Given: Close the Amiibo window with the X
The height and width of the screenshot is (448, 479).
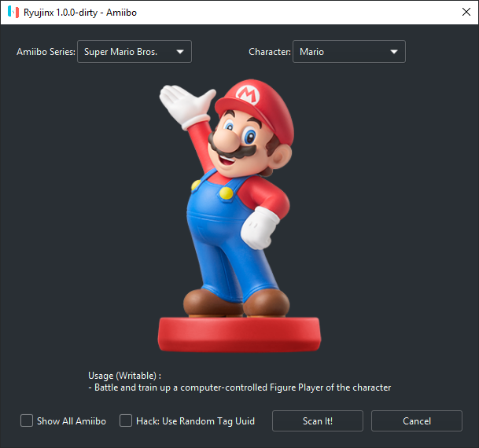Looking at the screenshot, I should (x=466, y=12).
